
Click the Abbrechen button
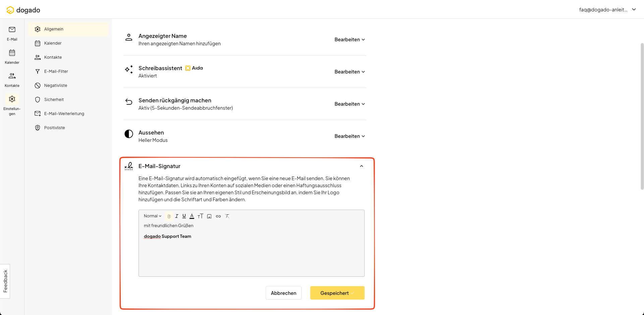click(283, 293)
